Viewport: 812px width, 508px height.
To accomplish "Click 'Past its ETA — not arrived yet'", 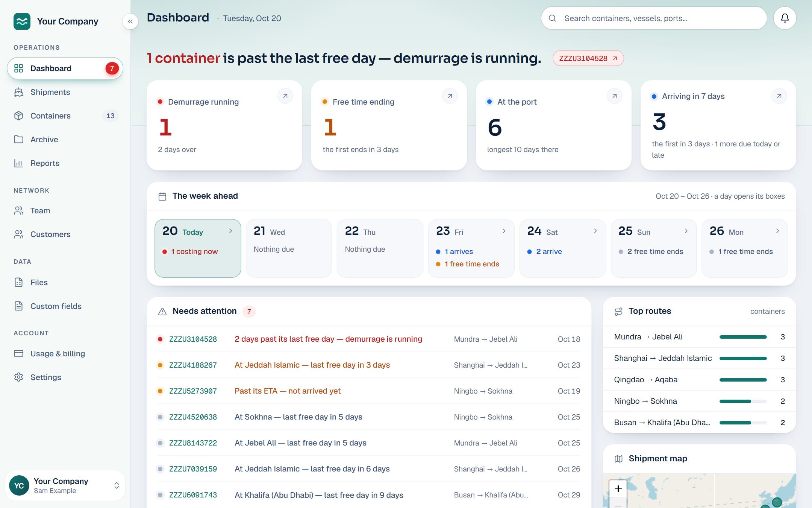I will pyautogui.click(x=288, y=391).
